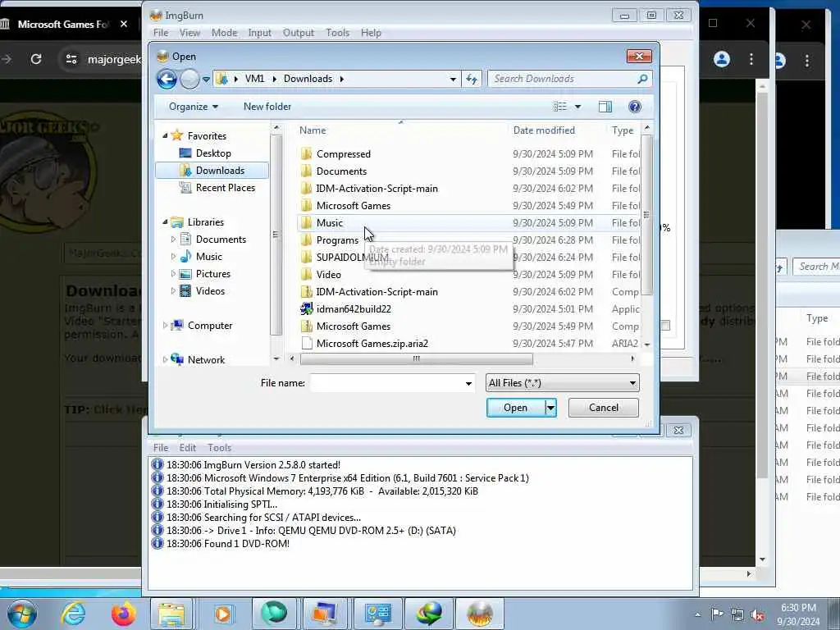Open the Organize menu
Screen dimensions: 840x630
(194, 107)
